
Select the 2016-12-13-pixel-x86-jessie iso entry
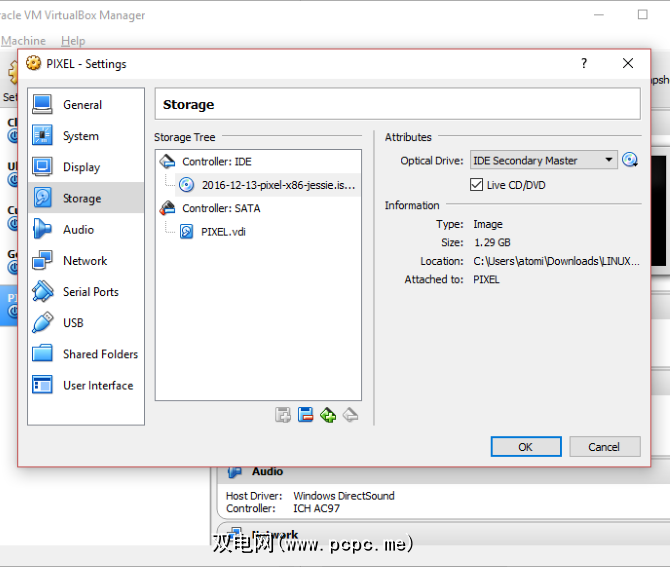coord(267,185)
